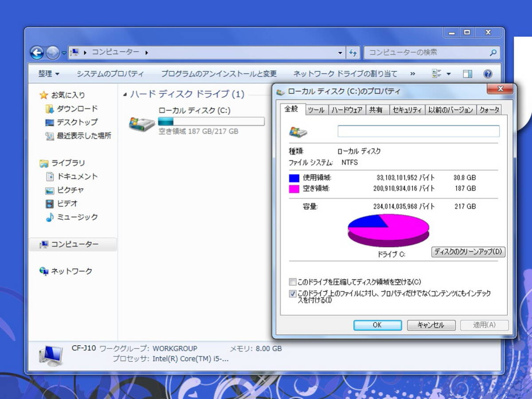Click the キャンセル button

[430, 325]
